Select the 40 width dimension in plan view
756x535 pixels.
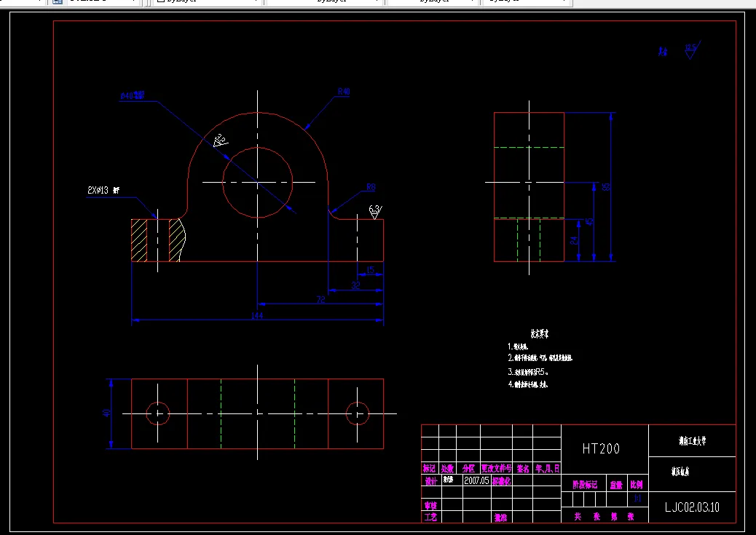[106, 413]
